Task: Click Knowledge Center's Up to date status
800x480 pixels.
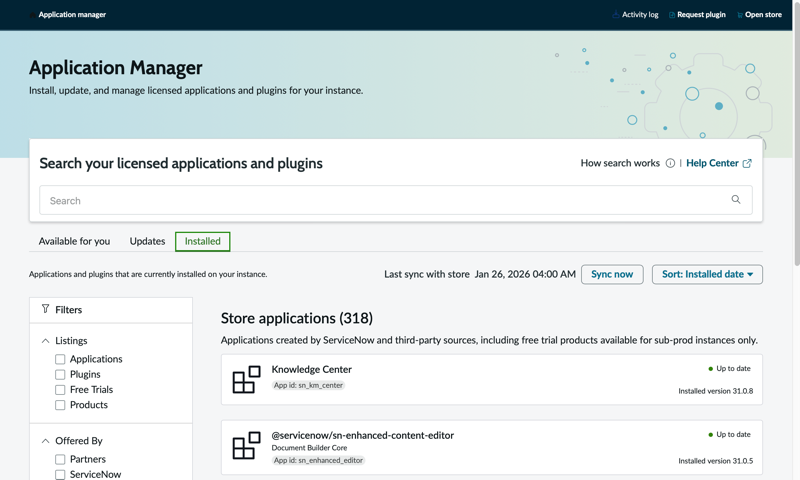Action: tap(730, 368)
